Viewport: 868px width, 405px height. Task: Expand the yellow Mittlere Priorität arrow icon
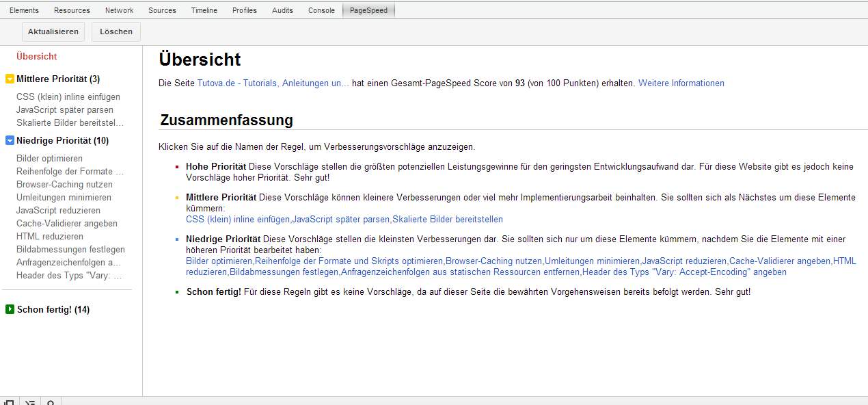coord(10,79)
